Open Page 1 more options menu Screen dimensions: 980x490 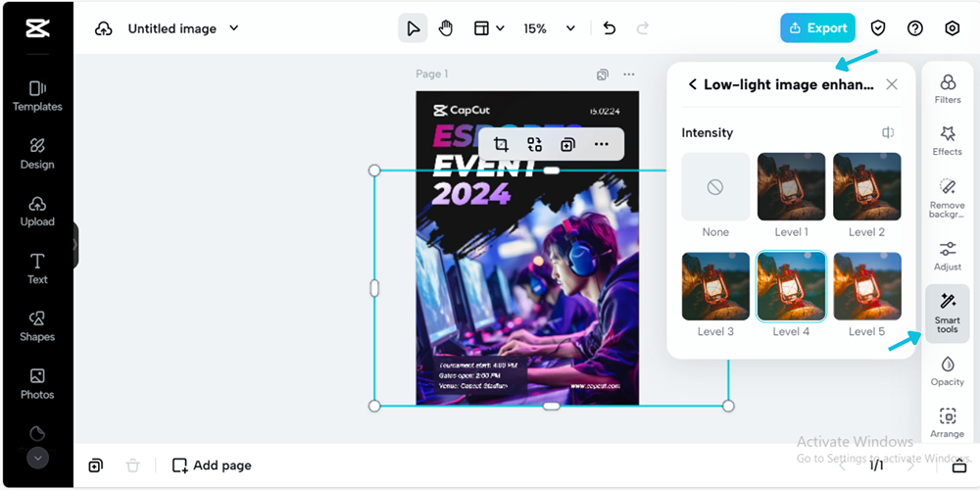(629, 74)
